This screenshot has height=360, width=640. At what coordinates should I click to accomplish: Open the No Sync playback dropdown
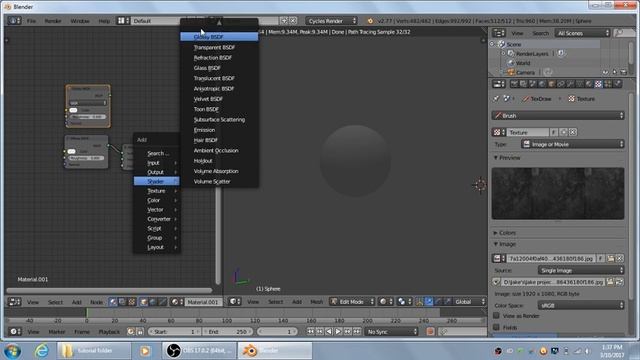(392, 331)
